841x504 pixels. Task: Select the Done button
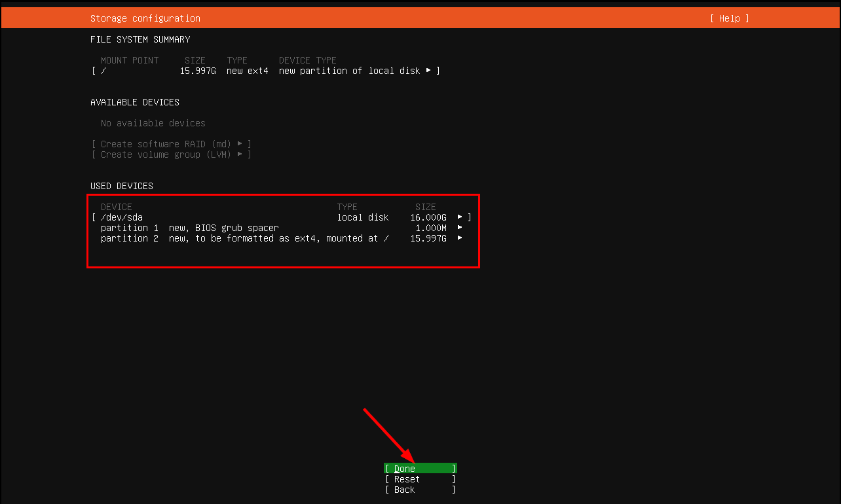coord(420,469)
